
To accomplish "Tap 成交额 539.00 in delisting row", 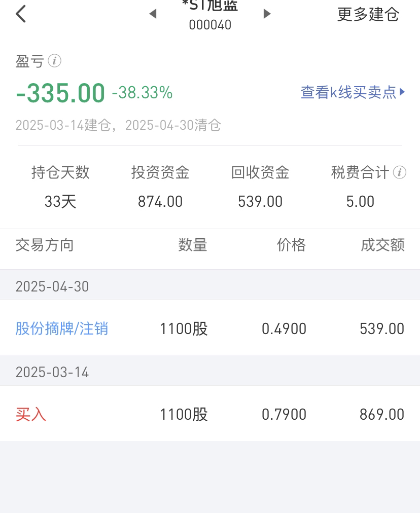I will (x=382, y=329).
